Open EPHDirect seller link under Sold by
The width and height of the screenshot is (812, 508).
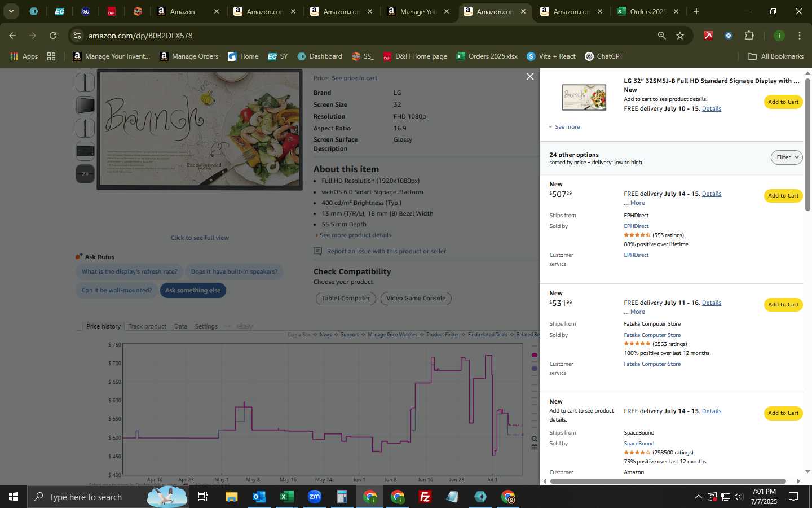[x=636, y=226]
